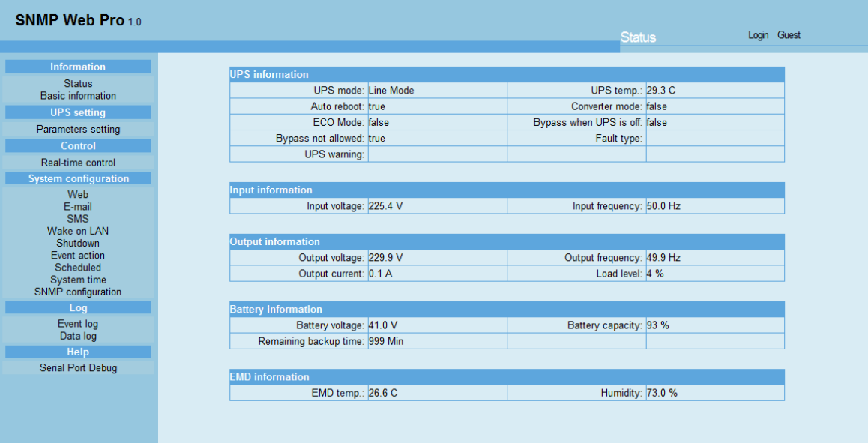Open Real-time control page
Image resolution: width=868 pixels, height=443 pixels.
click(78, 163)
